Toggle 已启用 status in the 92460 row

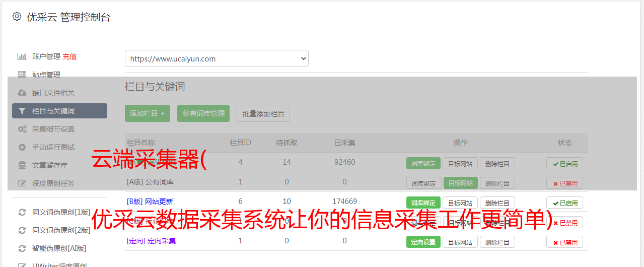coord(564,163)
